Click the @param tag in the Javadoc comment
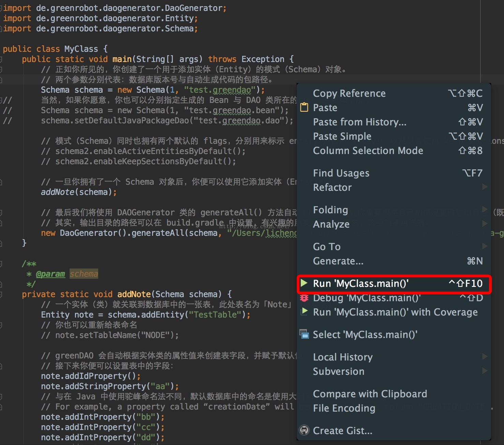This screenshot has height=445, width=504. [50, 274]
